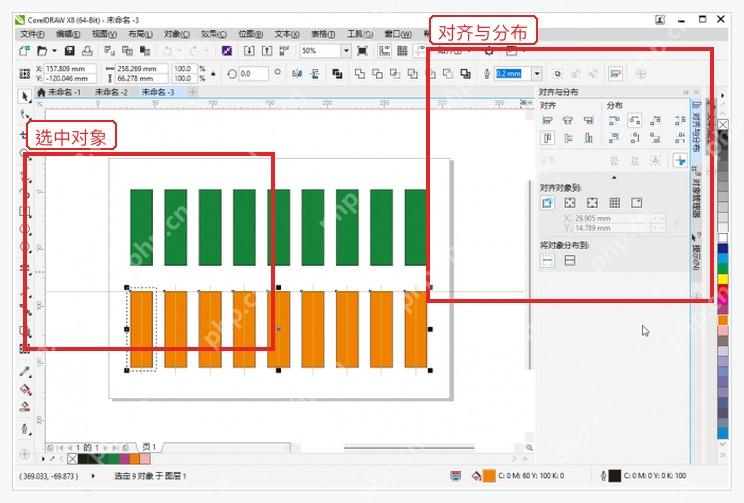Screen dimensions: 744x503
Task: Set align objects to Active objects
Action: (547, 203)
